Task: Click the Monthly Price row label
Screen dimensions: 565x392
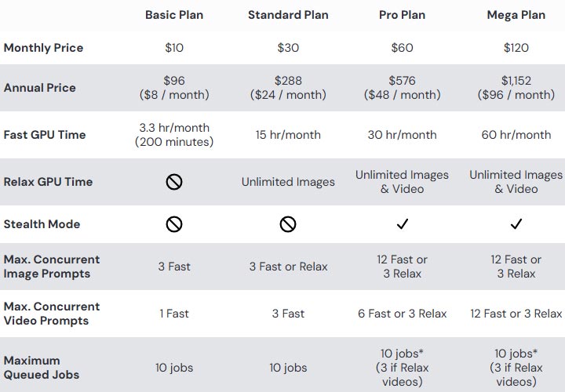Action: click(x=43, y=48)
